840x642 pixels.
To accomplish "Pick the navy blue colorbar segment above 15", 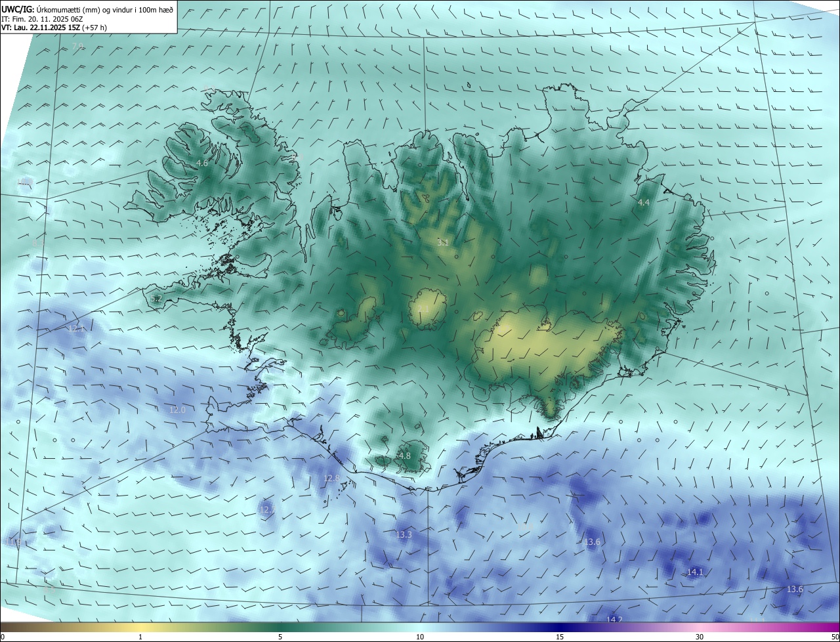I will (560, 627).
